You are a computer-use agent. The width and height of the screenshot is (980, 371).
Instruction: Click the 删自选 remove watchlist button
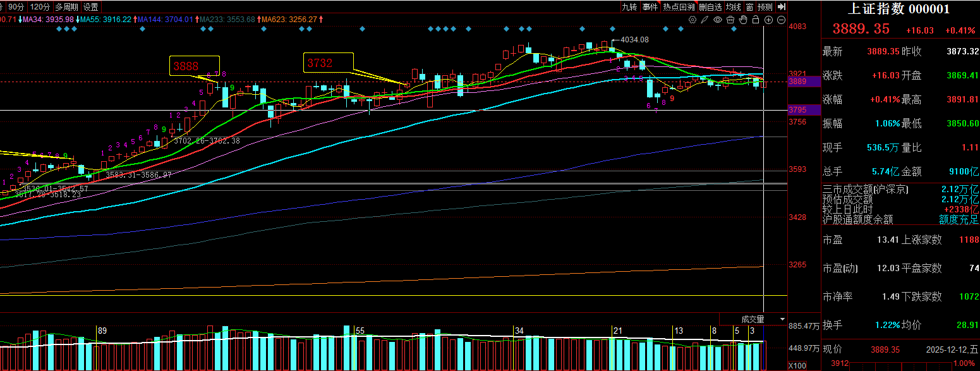710,7
